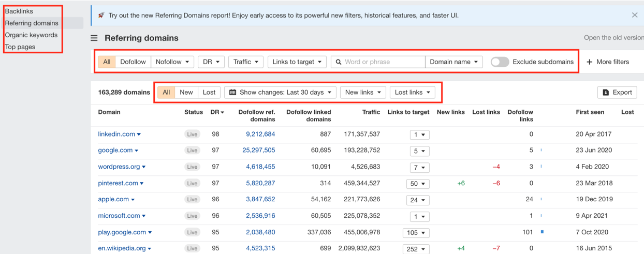This screenshot has height=254, width=644.
Task: Expand the Domain name dropdown
Action: click(x=453, y=62)
